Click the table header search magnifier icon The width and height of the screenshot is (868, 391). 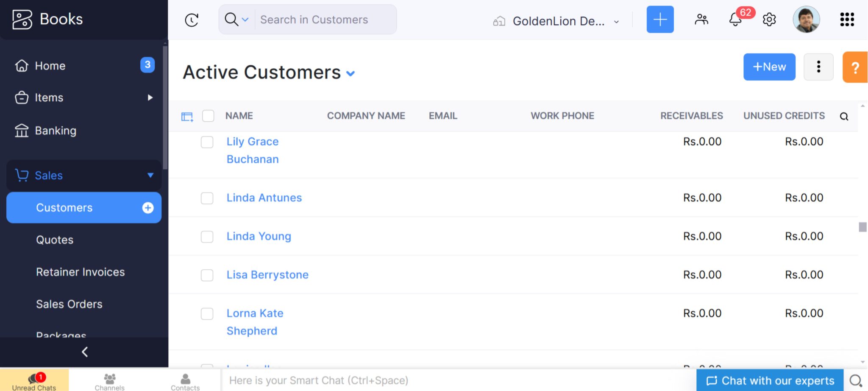pos(844,117)
